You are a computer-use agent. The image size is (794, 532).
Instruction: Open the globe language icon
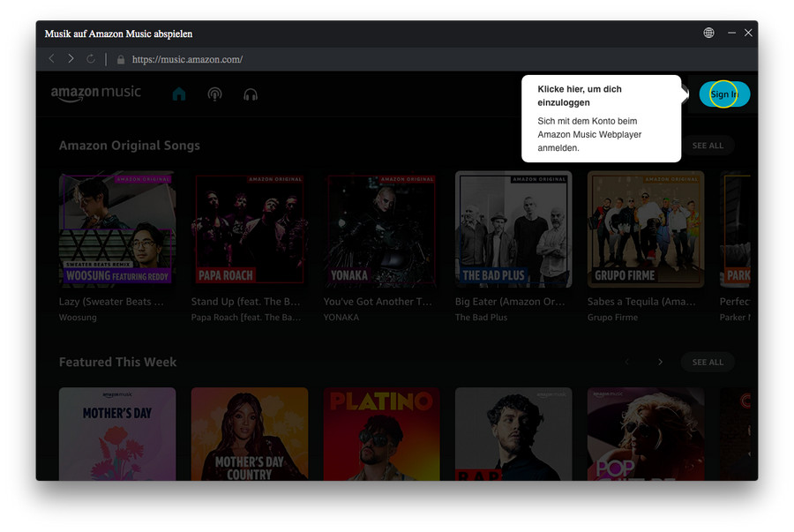[x=708, y=33]
